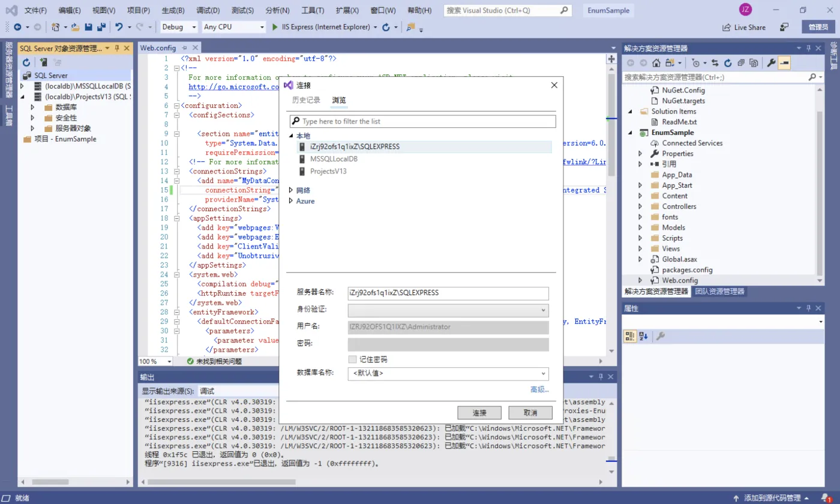Click the Navigate Backward toolbar icon
This screenshot has width=840, height=504.
click(x=17, y=27)
